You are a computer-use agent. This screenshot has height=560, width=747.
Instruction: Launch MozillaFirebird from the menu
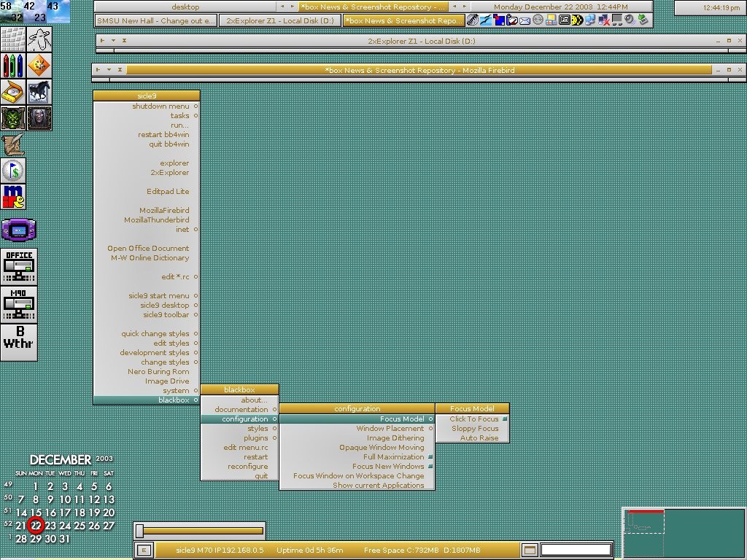[x=147, y=211]
